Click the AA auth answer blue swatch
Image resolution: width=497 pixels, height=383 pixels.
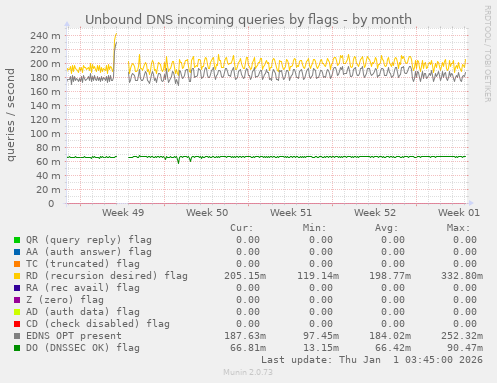point(17,252)
